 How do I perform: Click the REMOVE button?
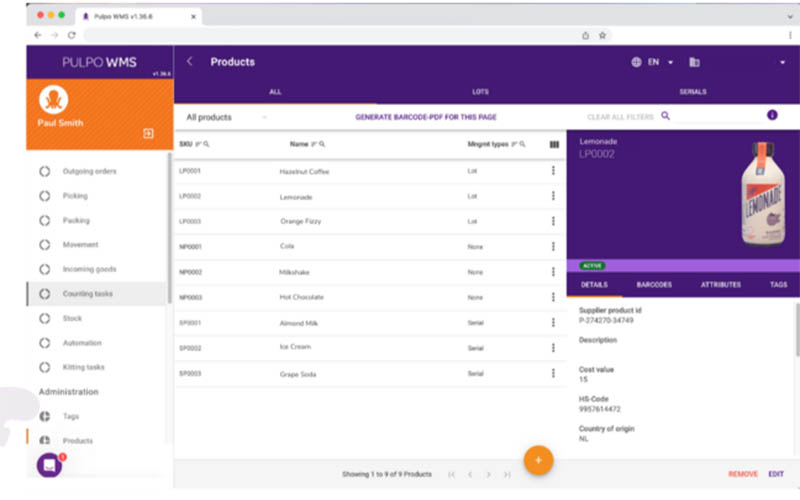click(743, 474)
